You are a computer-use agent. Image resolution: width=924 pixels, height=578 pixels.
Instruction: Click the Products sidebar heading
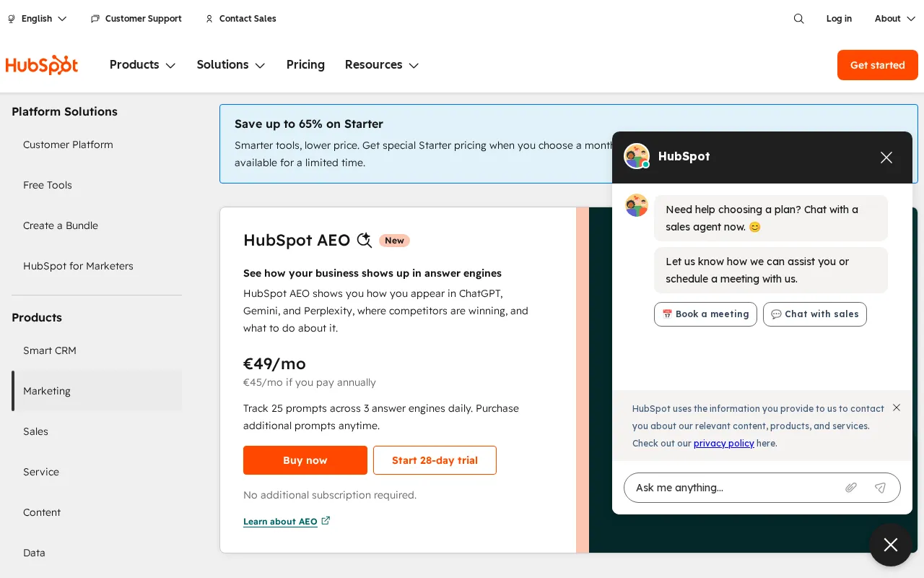point(37,317)
